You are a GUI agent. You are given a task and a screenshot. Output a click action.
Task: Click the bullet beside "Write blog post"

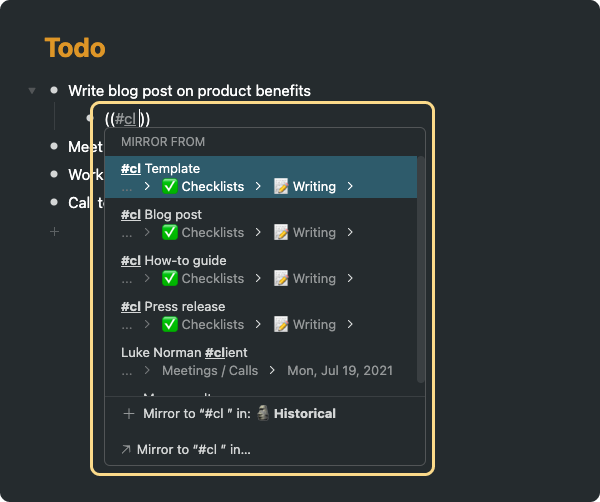coord(54,91)
